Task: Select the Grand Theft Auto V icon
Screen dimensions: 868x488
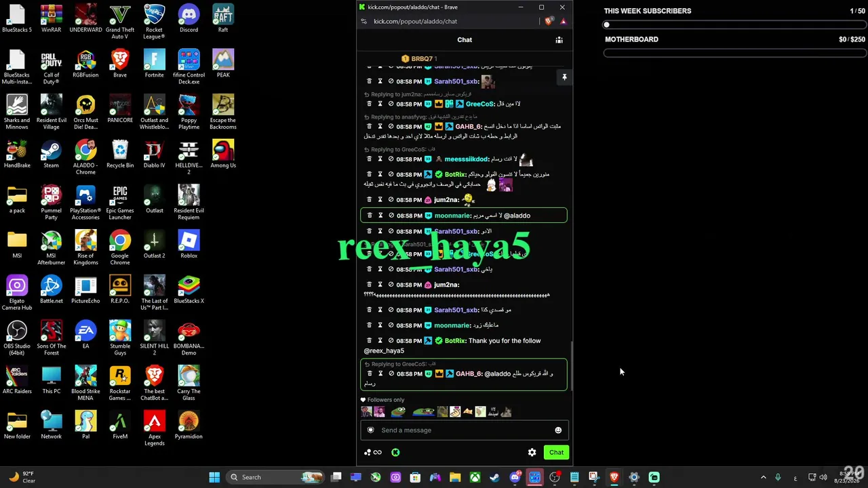Action: [120, 22]
